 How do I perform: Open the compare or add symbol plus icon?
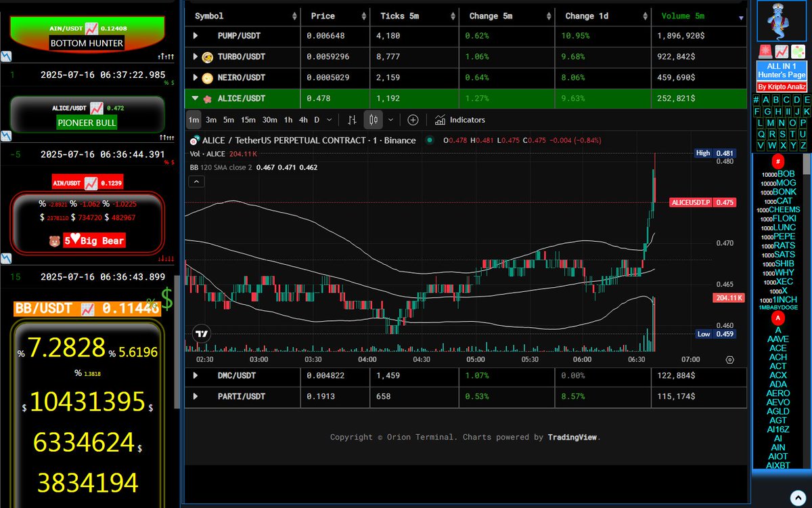(413, 120)
